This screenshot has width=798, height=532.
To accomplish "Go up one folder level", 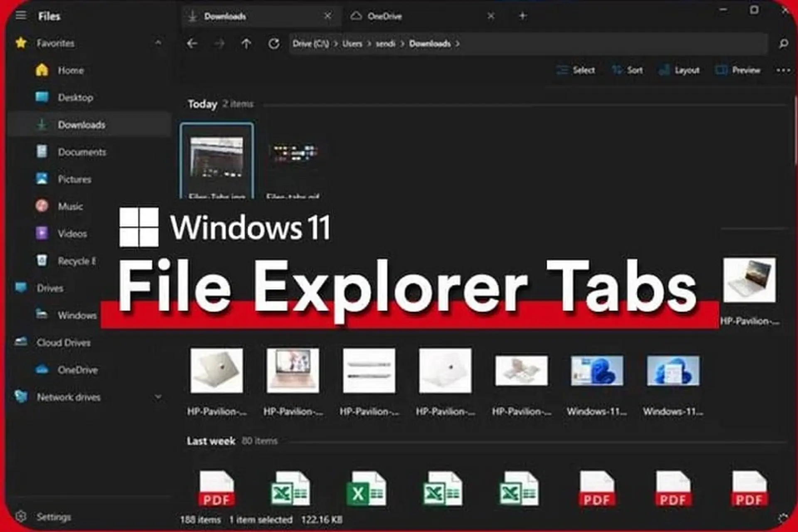I will (x=246, y=44).
